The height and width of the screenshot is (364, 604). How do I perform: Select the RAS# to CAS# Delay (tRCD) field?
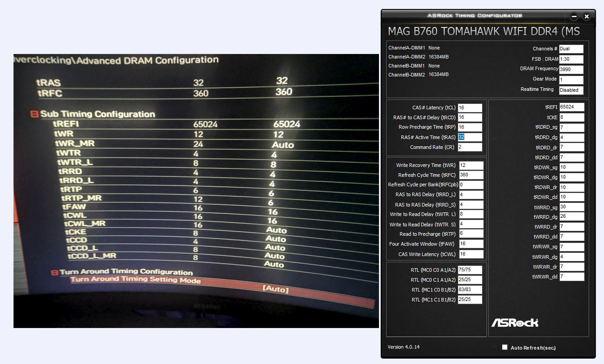[x=470, y=117]
